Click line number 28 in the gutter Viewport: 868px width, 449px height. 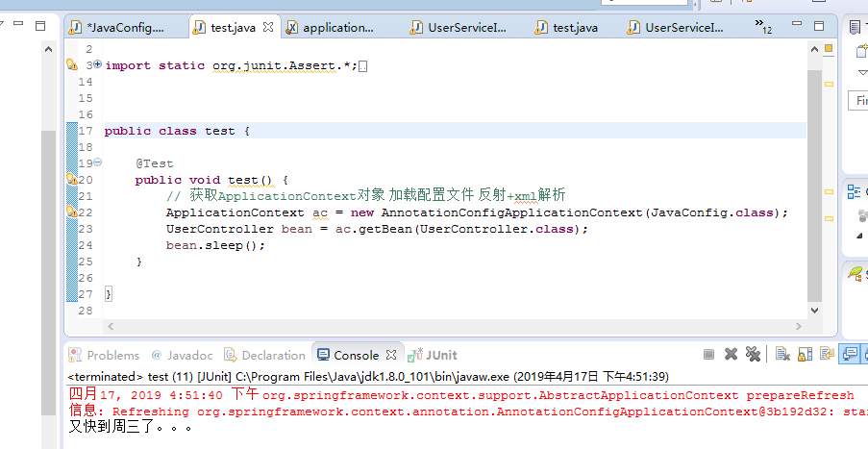point(86,310)
